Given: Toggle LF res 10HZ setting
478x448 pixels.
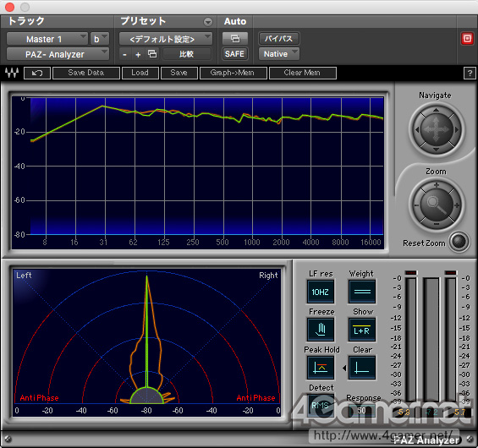Looking at the screenshot, I should pyautogui.click(x=321, y=292).
